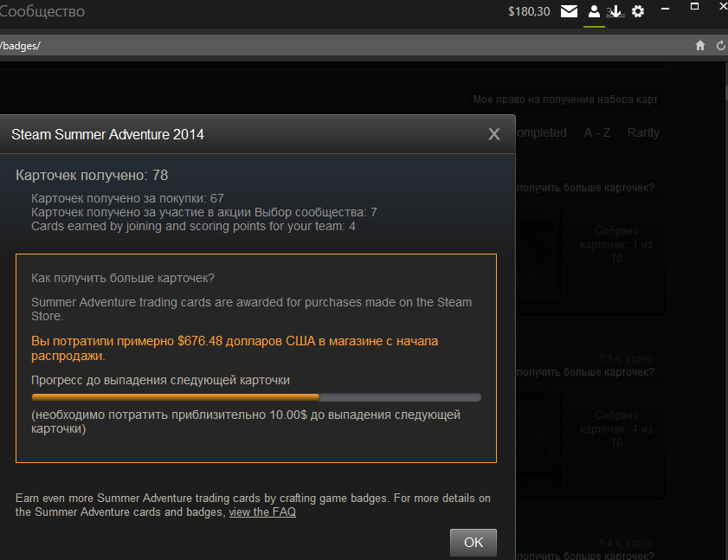This screenshot has height=560, width=728.
Task: Maximize the Steam window
Action: (694, 6)
